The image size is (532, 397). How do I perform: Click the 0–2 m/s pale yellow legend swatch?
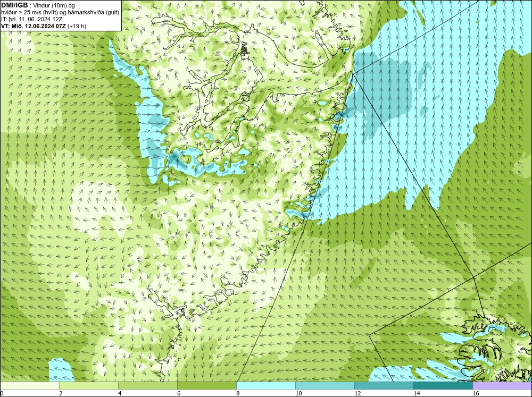(x=29, y=385)
